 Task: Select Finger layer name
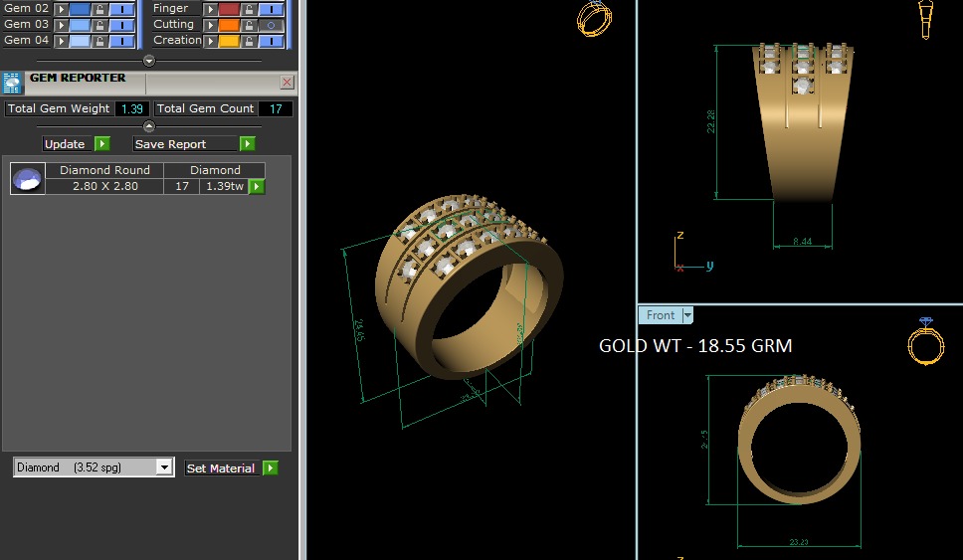tap(171, 9)
